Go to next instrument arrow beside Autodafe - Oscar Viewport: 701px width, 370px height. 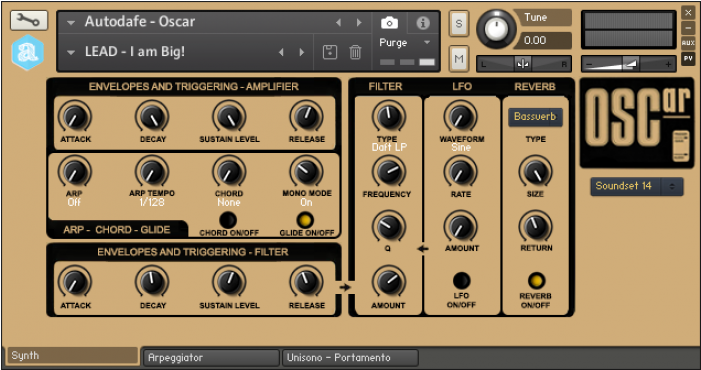click(359, 22)
